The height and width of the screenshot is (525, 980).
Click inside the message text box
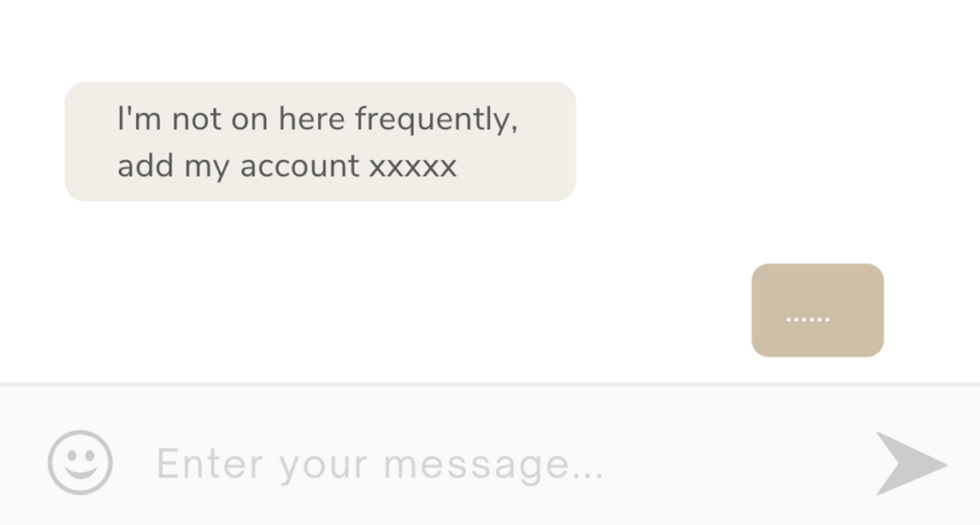490,463
